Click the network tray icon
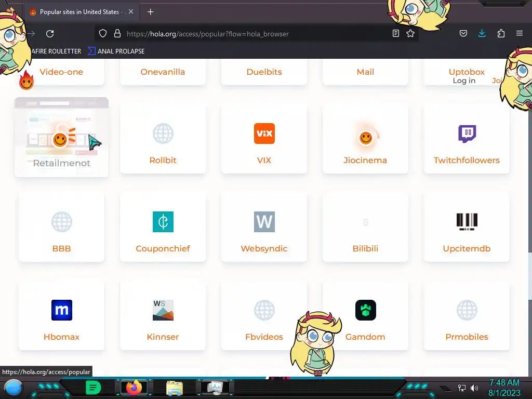 (462, 388)
